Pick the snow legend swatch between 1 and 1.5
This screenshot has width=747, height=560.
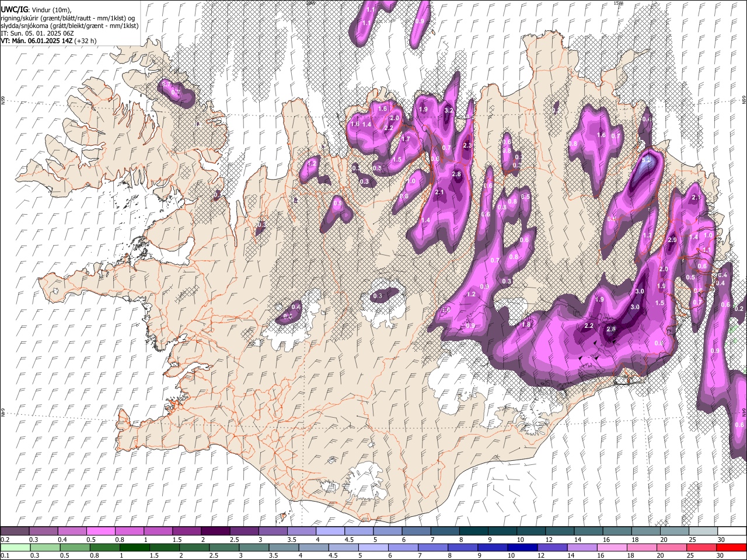(x=158, y=531)
